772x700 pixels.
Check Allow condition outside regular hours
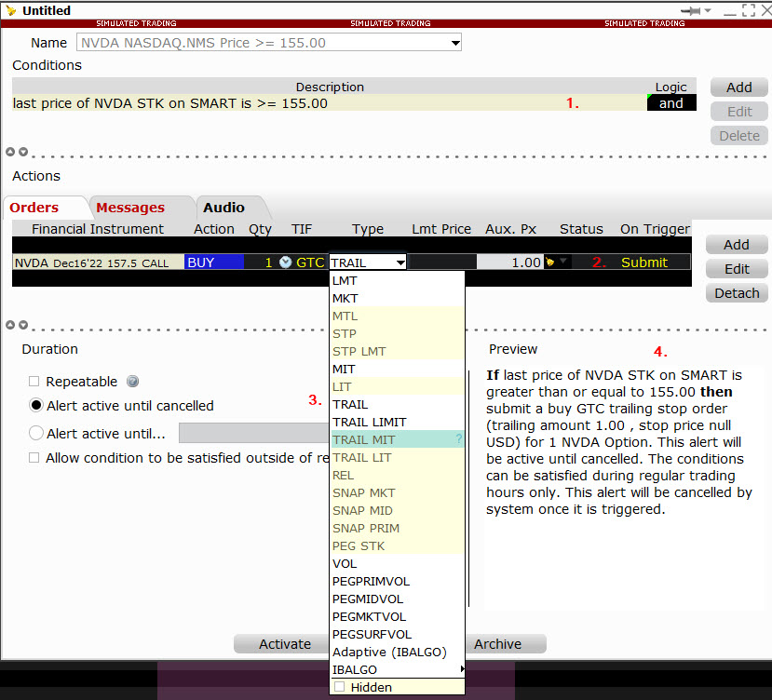pos(34,458)
